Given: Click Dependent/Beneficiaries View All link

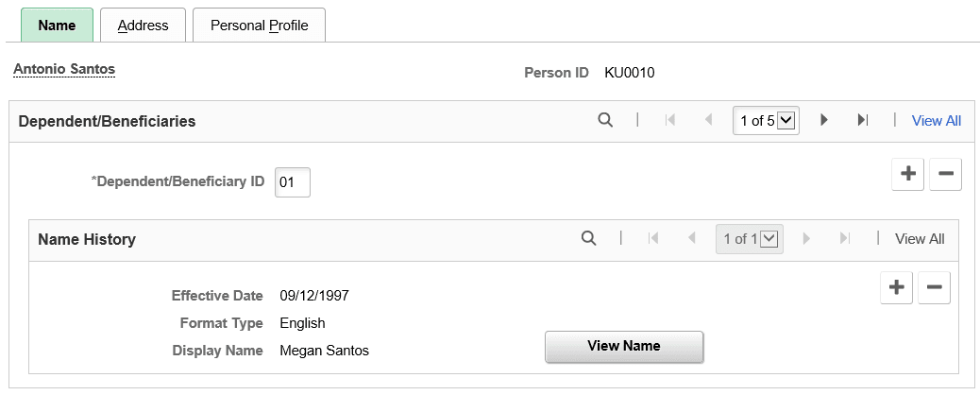Looking at the screenshot, I should (937, 121).
